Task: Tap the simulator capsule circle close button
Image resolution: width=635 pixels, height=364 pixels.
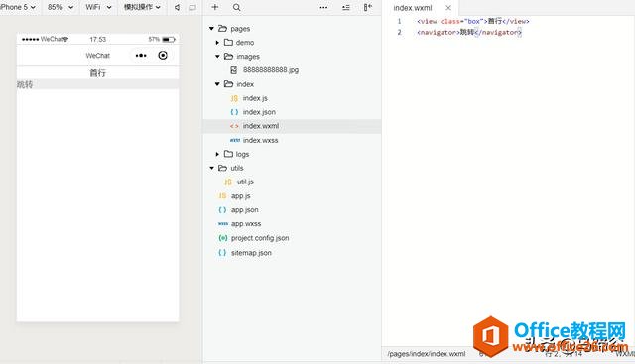Action: click(163, 56)
